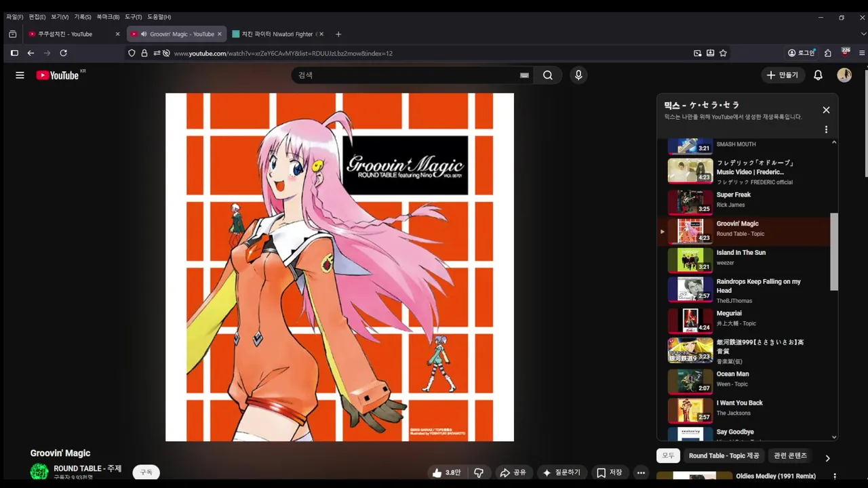868x488 pixels.
Task: Reload the page
Action: click(63, 53)
